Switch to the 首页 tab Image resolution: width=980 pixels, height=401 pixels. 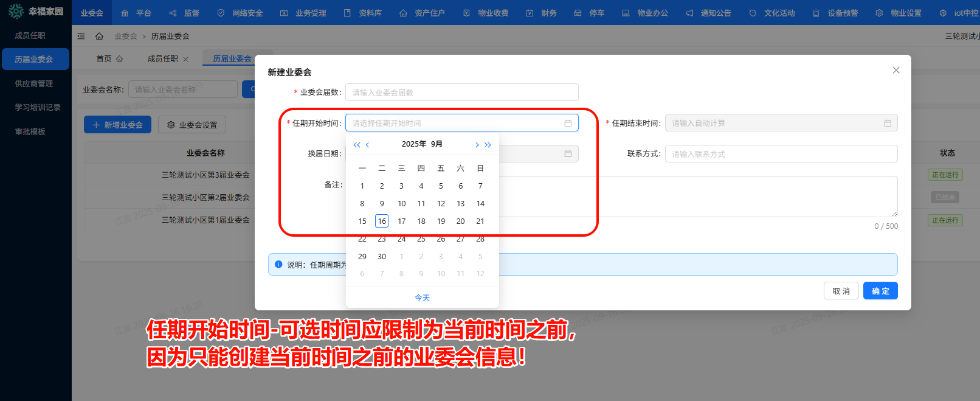click(x=109, y=58)
